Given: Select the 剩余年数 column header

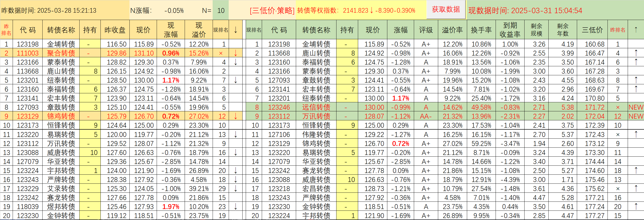Looking at the screenshot, I should coord(563,30).
